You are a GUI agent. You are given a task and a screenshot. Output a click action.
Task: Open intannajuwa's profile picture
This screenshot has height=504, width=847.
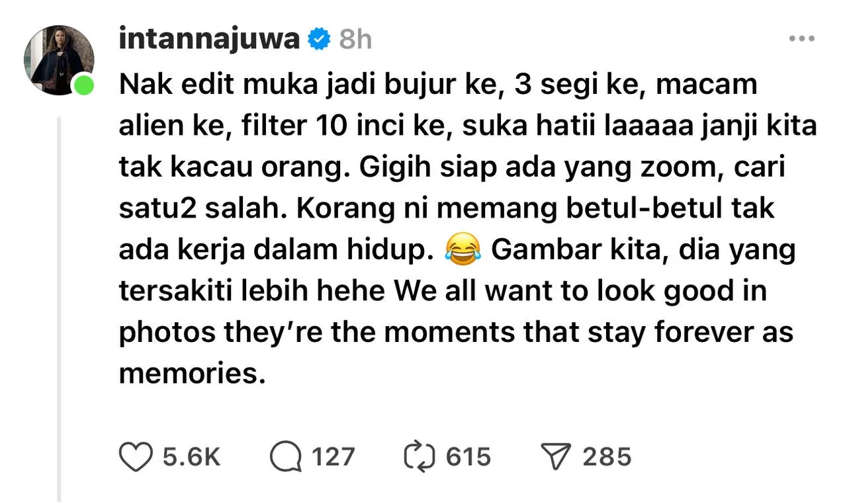tap(58, 61)
